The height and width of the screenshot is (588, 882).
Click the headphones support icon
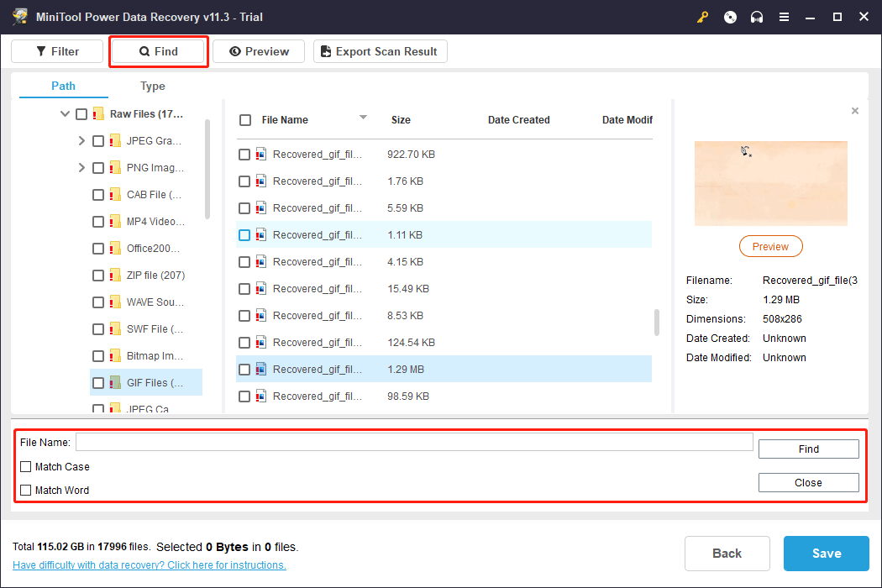pos(757,17)
